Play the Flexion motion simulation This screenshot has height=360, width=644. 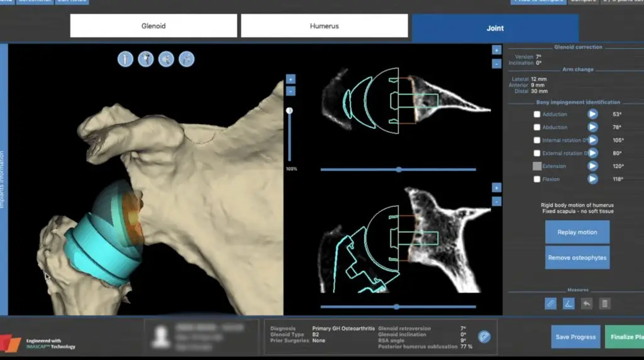pos(592,179)
